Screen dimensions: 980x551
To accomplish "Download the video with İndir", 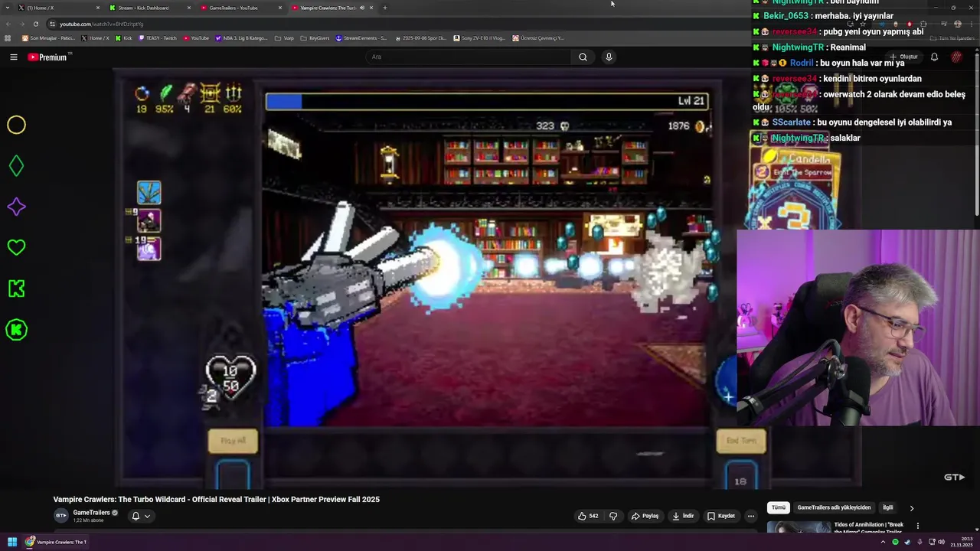I will click(x=683, y=516).
